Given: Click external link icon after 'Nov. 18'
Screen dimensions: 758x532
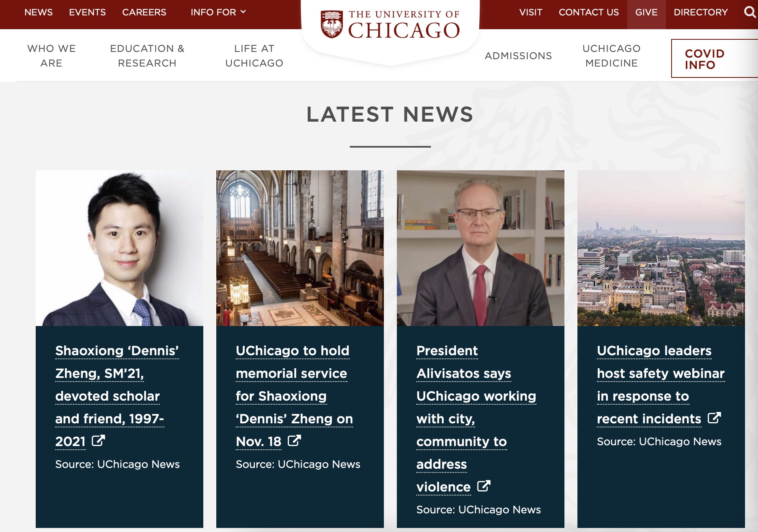Looking at the screenshot, I should pos(294,440).
